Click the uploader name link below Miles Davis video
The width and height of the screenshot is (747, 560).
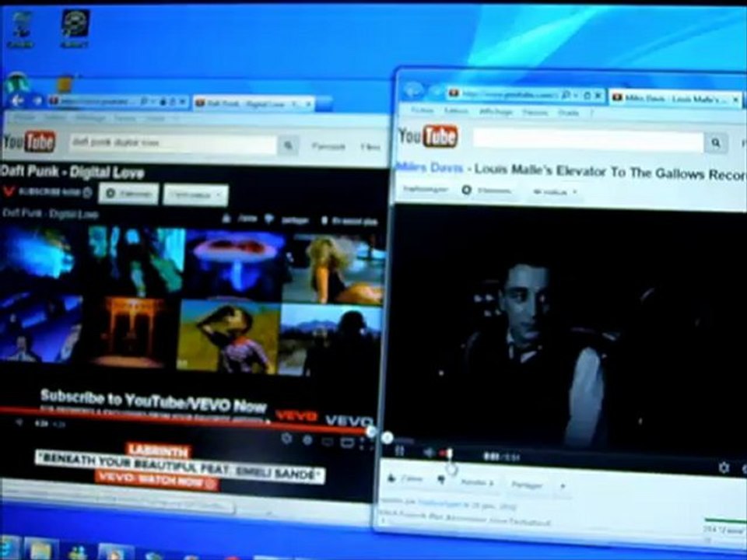click(x=439, y=503)
